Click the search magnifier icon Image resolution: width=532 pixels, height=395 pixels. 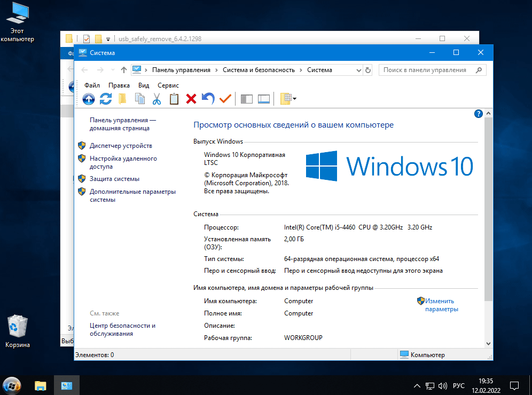(479, 70)
